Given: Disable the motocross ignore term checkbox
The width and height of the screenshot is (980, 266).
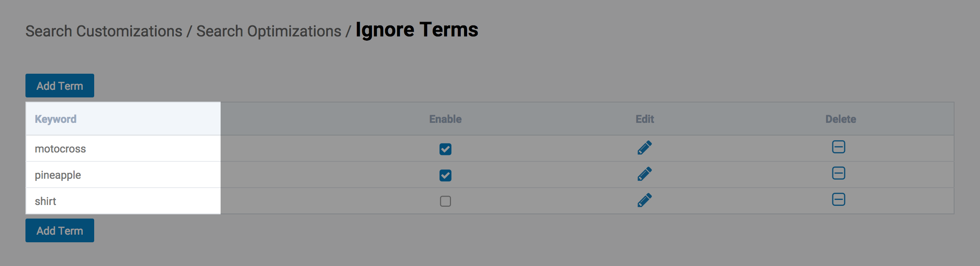Looking at the screenshot, I should 445,149.
